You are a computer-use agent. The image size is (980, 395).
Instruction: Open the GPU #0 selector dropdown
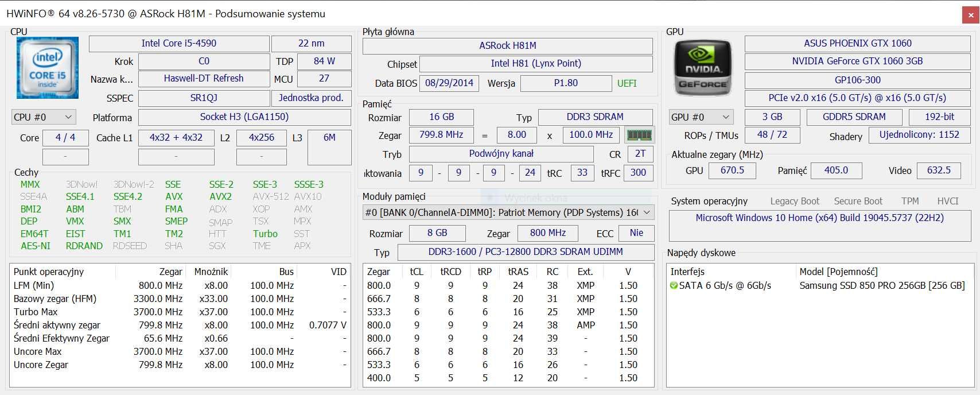[x=701, y=117]
